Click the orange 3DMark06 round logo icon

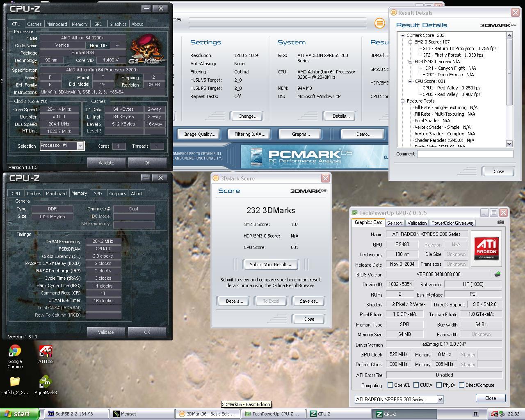380,23
